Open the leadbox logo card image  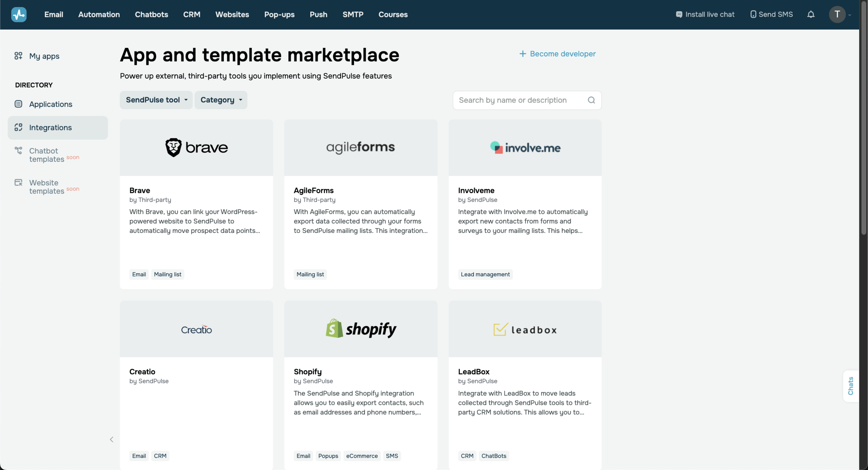525,329
